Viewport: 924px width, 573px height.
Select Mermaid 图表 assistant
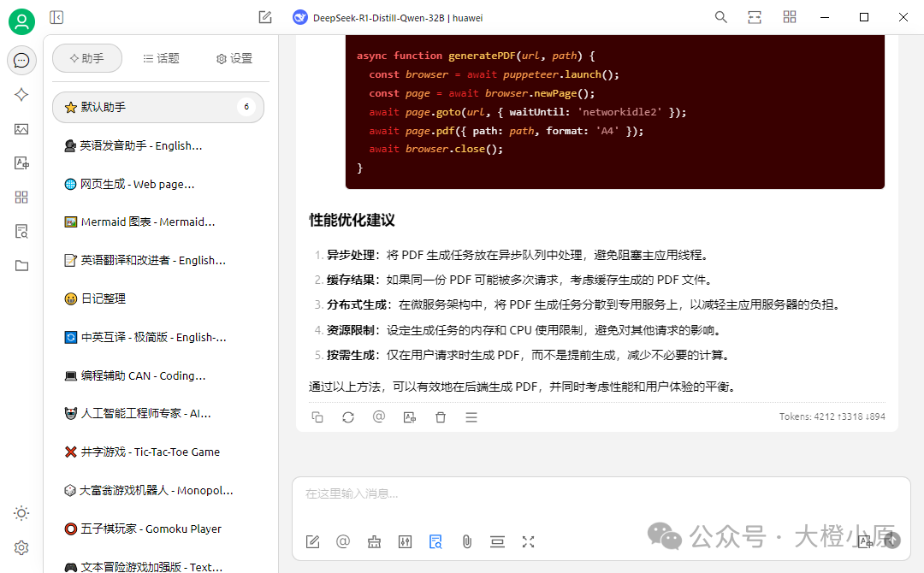point(158,222)
